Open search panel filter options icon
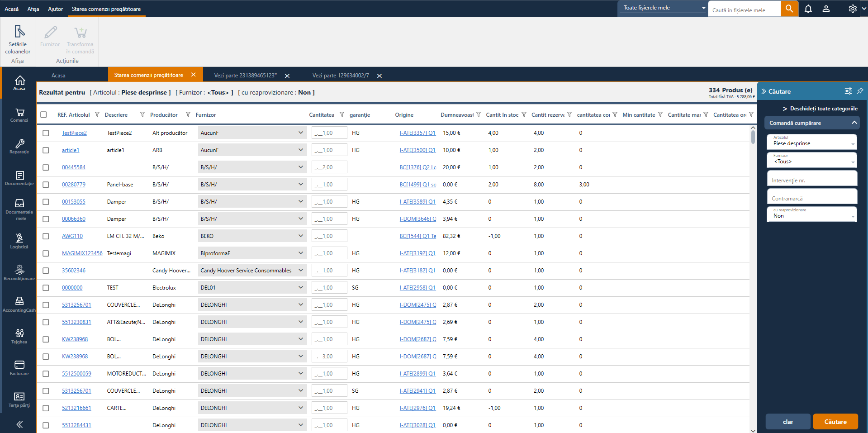 click(x=848, y=91)
